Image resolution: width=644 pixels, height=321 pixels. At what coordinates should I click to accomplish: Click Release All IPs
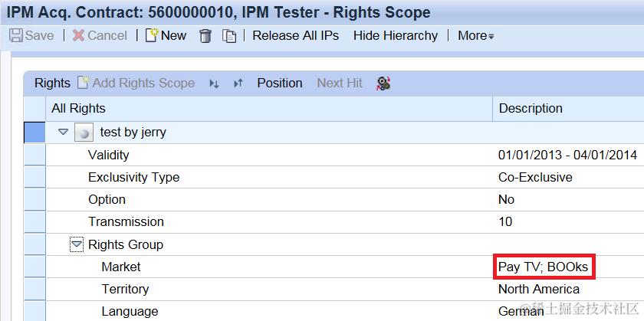295,36
